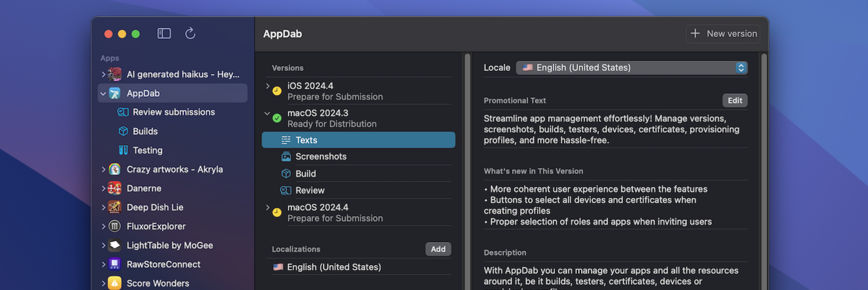
Task: Expand the iOS 2024.4 version
Action: (267, 86)
